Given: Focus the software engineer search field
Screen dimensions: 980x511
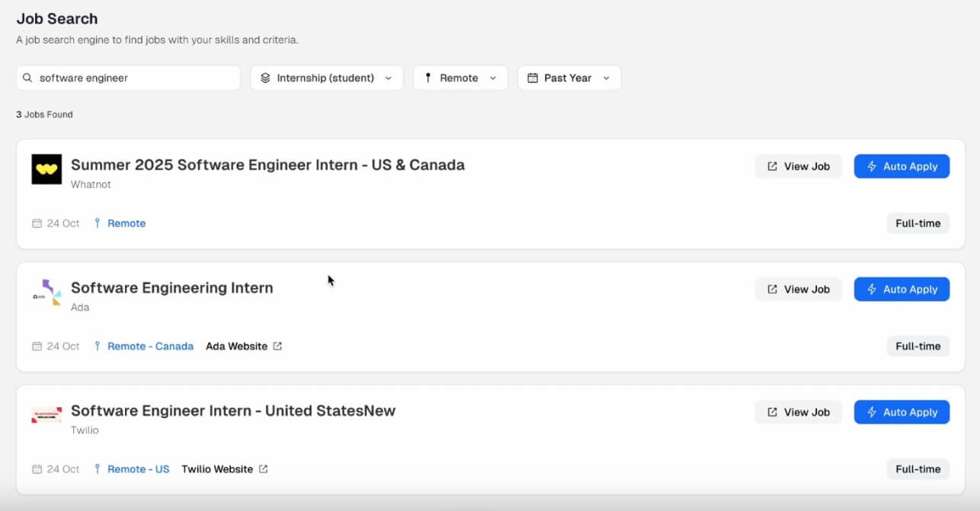Looking at the screenshot, I should [x=128, y=78].
